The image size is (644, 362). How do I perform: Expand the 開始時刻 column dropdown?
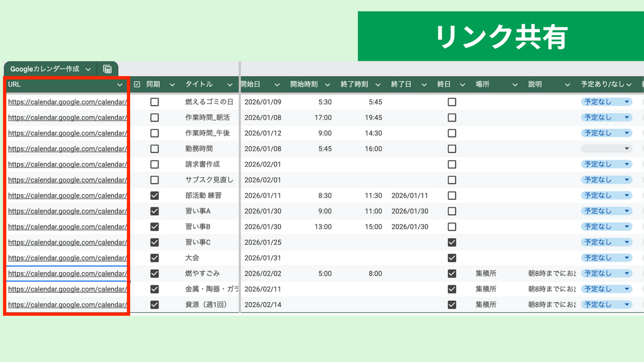[327, 85]
